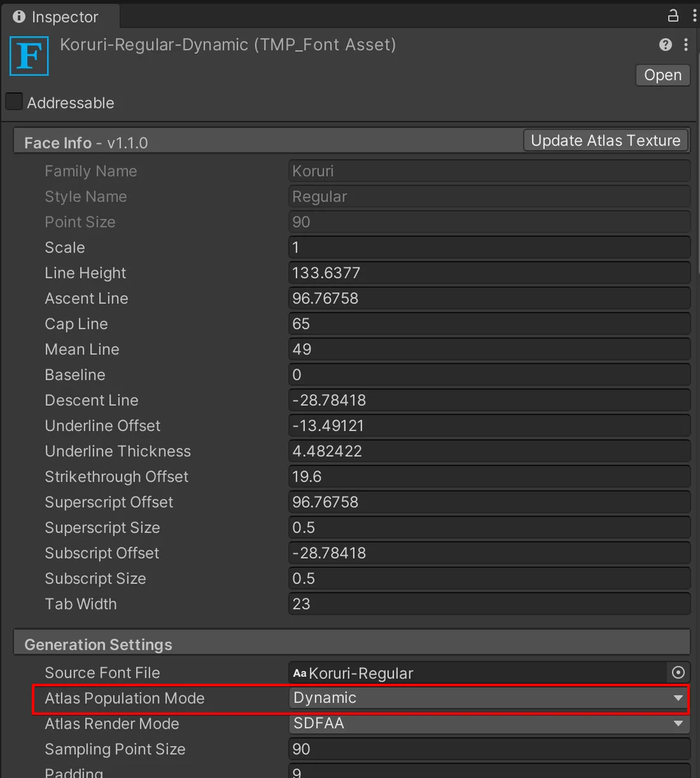This screenshot has width=700, height=778.
Task: Toggle the Inspector lock padlock icon
Action: [673, 16]
